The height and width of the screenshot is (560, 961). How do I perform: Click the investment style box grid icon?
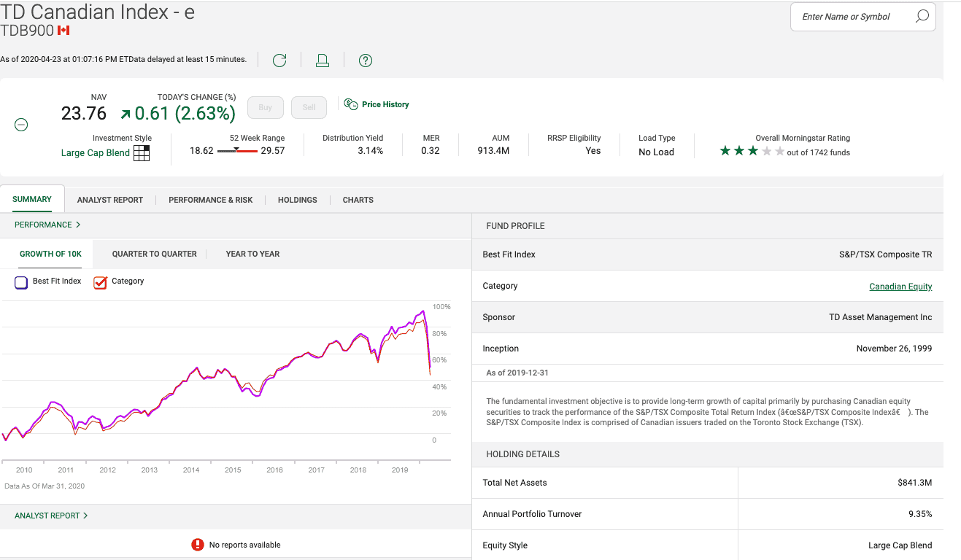tap(142, 153)
